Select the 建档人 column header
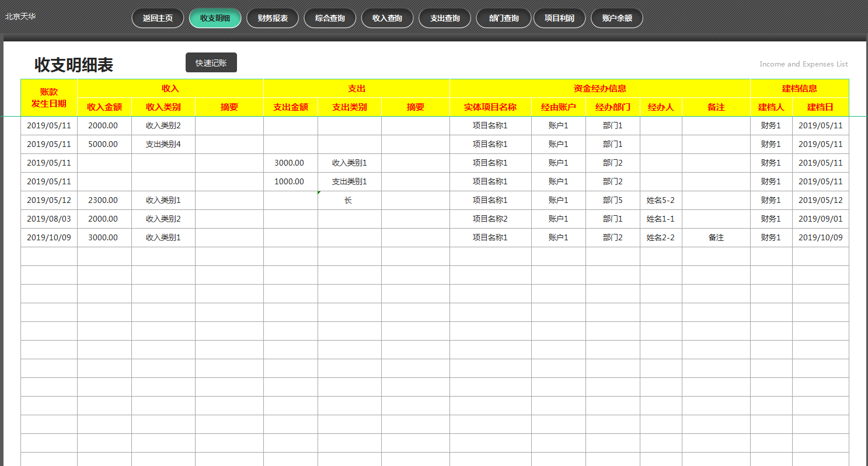The height and width of the screenshot is (466, 868). coord(771,107)
